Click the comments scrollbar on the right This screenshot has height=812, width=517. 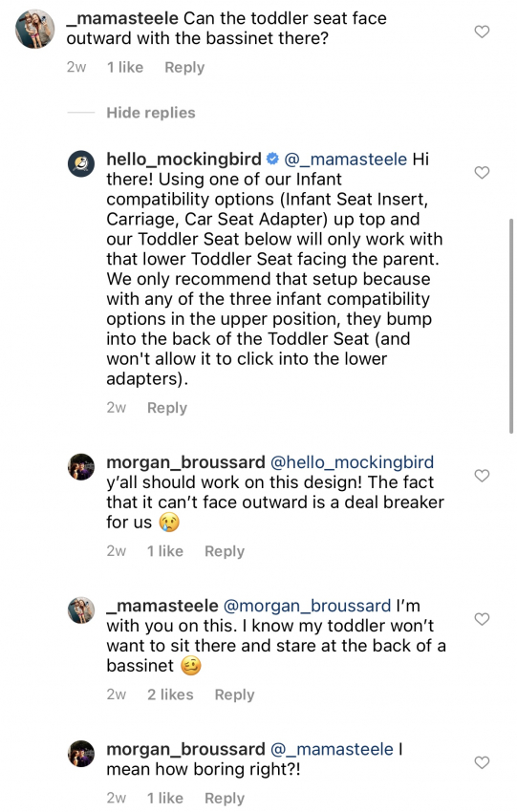[x=511, y=327]
